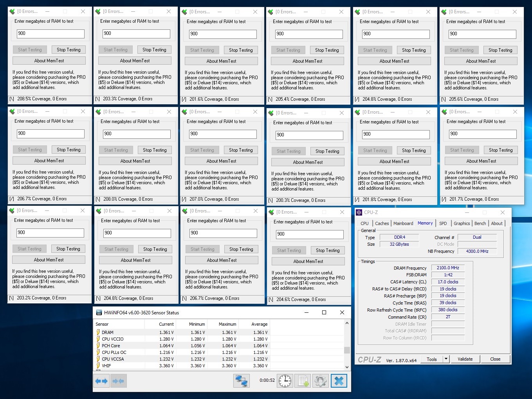Click the expand arrows icon in HWiNFO64
The width and height of the screenshot is (532, 399).
coord(101,381)
